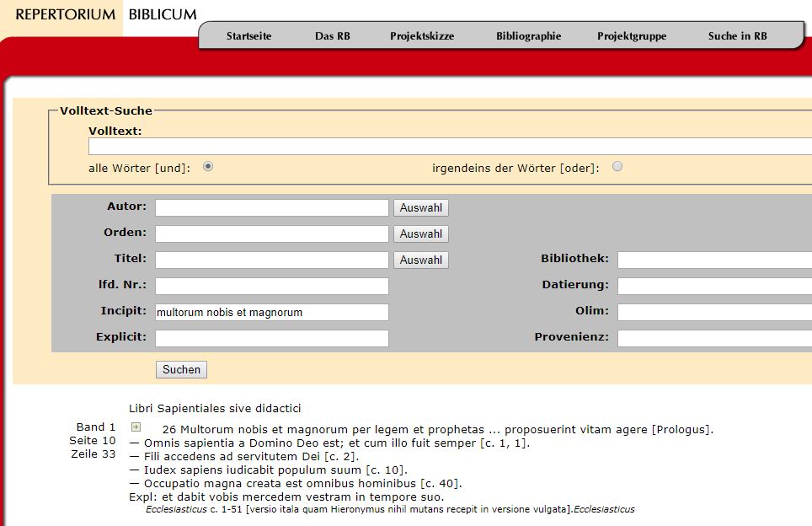The height and width of the screenshot is (526, 812).
Task: Focus the Titel input field
Action: pos(272,260)
